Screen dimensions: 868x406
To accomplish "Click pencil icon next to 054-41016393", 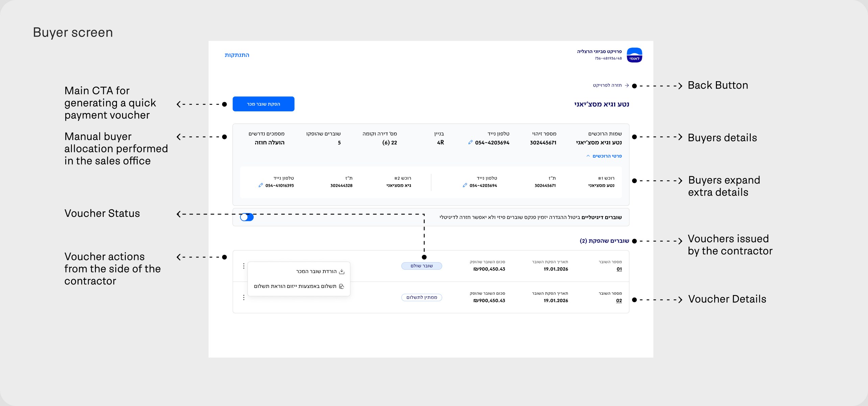I will (x=261, y=185).
